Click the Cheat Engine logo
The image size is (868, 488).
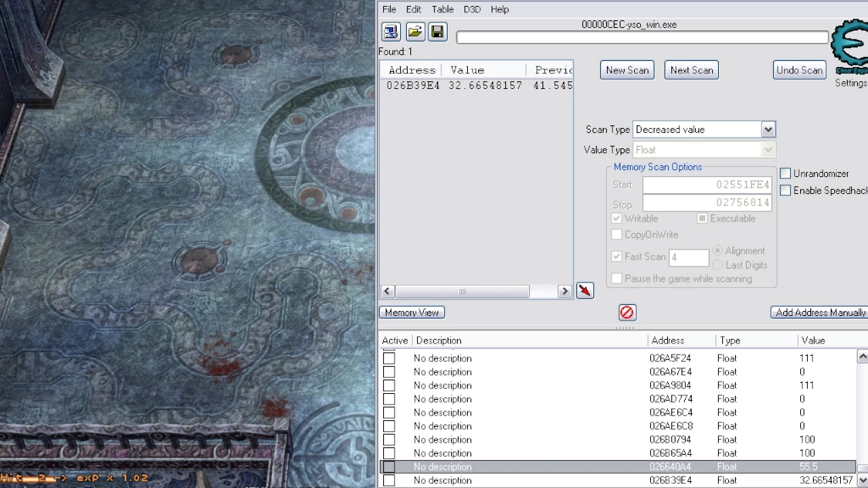850,47
